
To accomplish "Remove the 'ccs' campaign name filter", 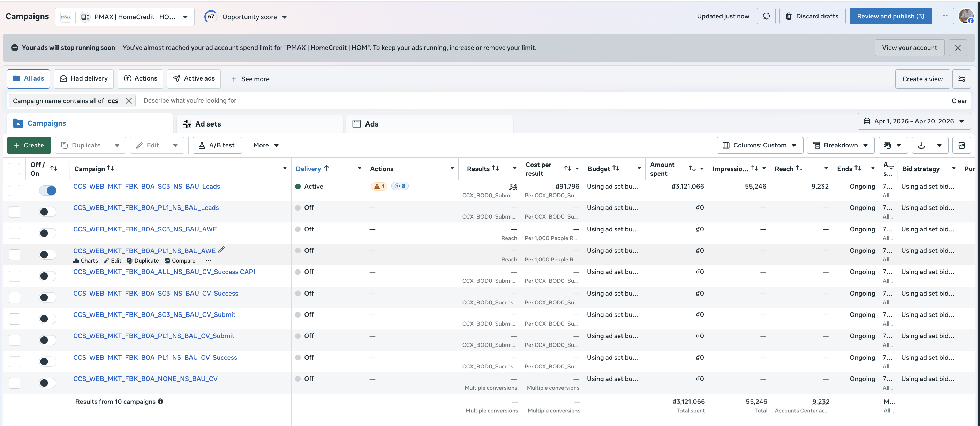I will (x=129, y=101).
